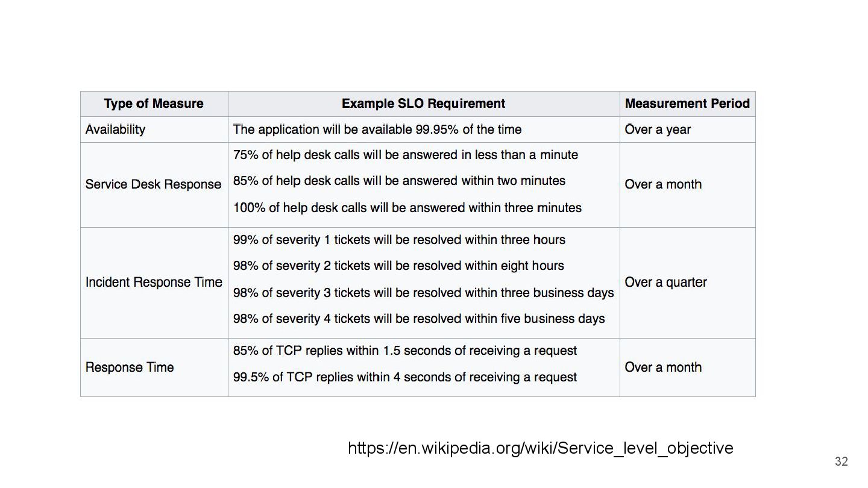This screenshot has height=488, width=868.
Task: Click the '100% of help desk calls' line
Action: [407, 208]
